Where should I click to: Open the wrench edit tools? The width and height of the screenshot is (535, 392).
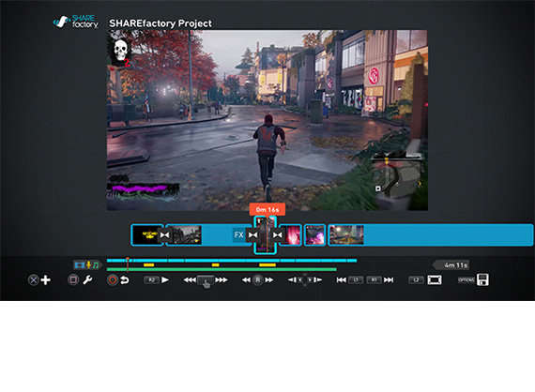87,279
